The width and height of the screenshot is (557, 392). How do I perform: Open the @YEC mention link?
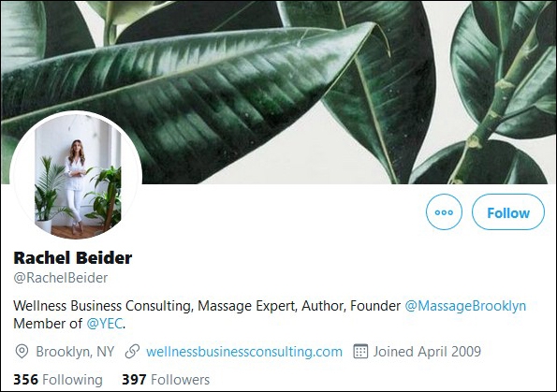[105, 324]
